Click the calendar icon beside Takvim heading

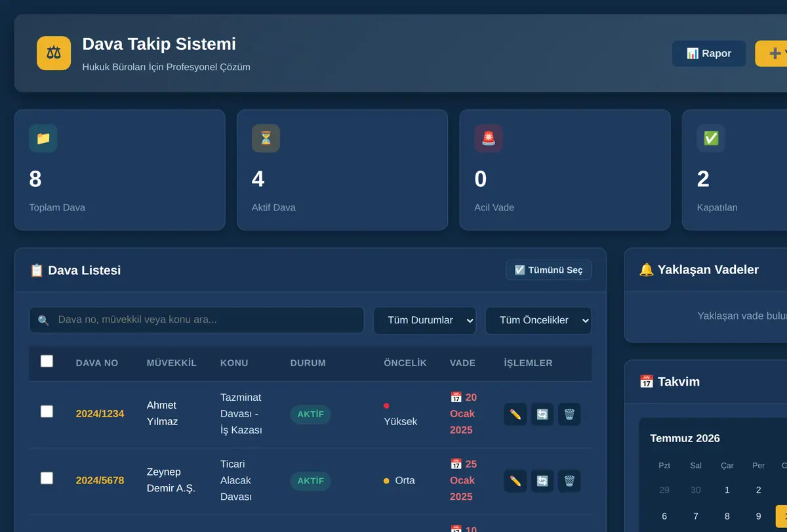pos(646,382)
